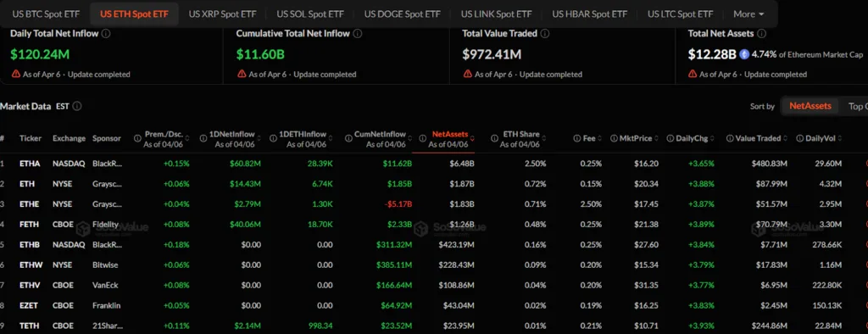The height and width of the screenshot is (334, 868).
Task: Click the $12.28B total net assets value
Action: 712,54
